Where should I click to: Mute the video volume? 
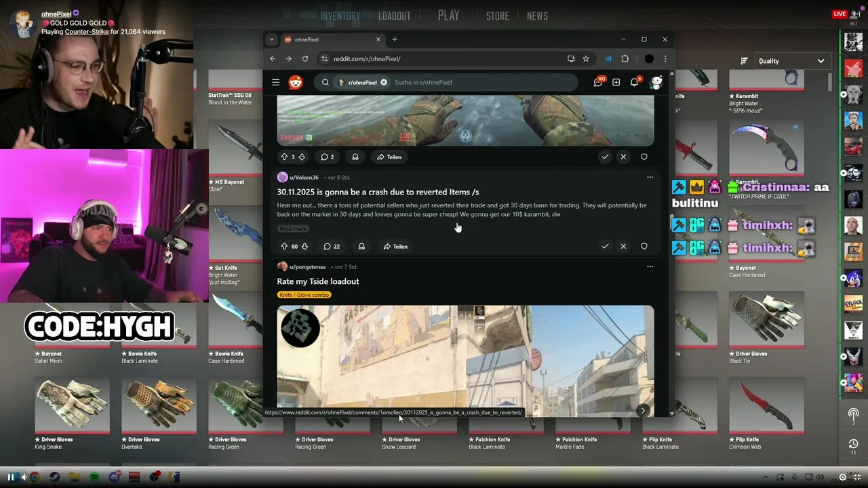point(24,477)
